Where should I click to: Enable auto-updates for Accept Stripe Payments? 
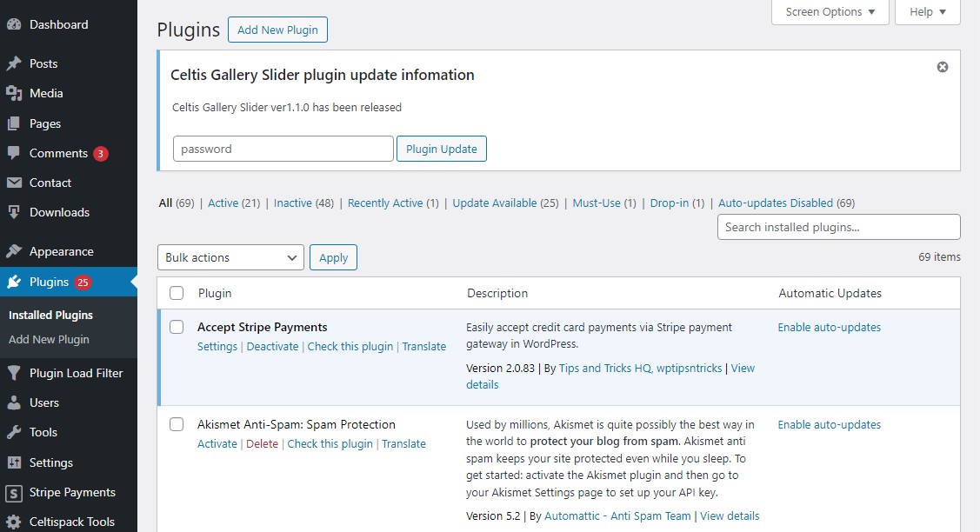click(829, 327)
